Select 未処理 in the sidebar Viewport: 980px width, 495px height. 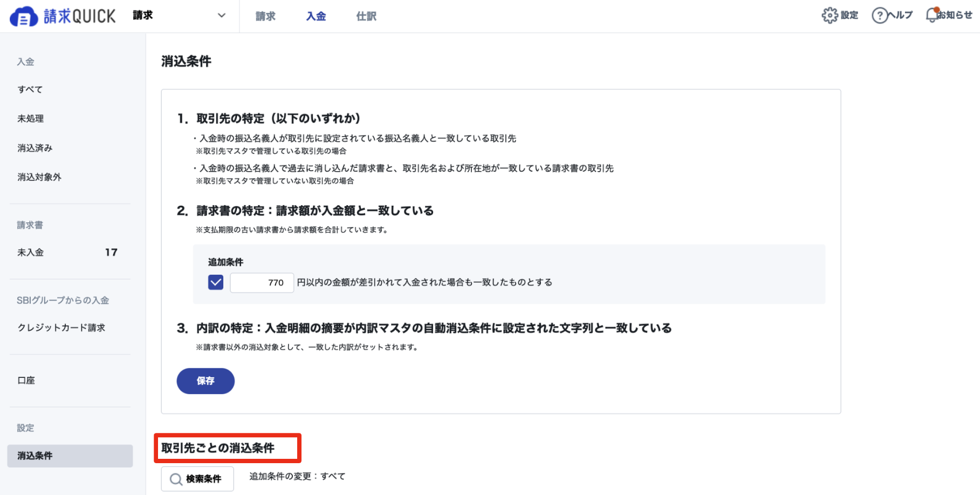(x=31, y=118)
